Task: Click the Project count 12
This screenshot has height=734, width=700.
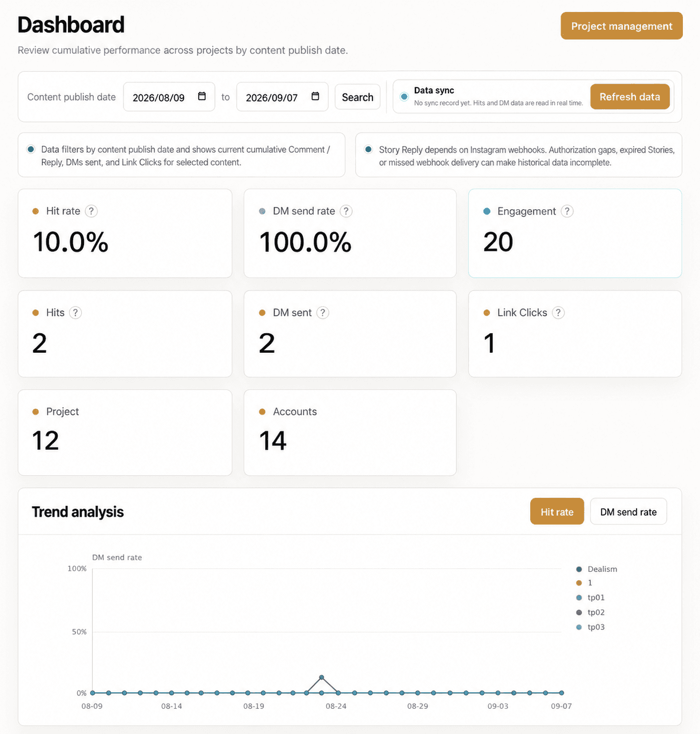Action: click(46, 441)
